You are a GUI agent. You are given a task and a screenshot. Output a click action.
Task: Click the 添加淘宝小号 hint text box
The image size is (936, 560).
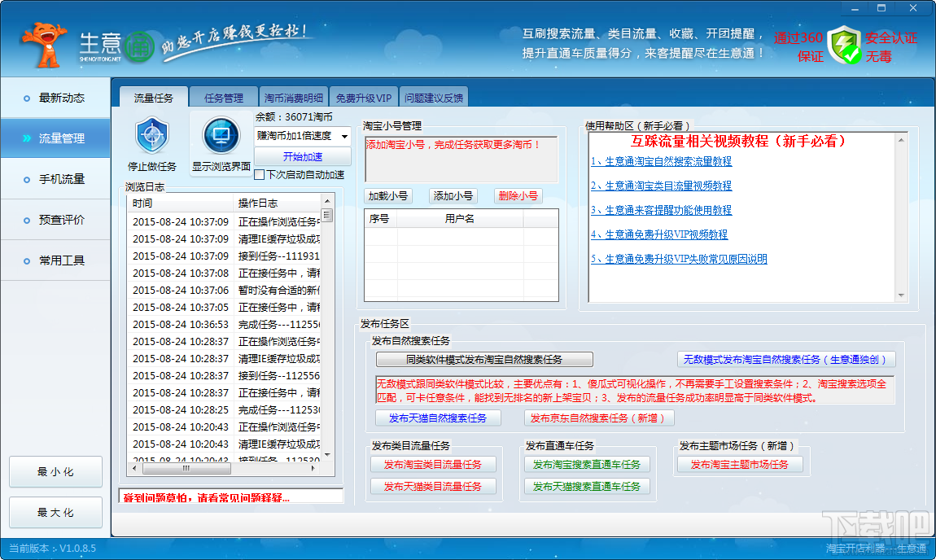click(x=461, y=159)
